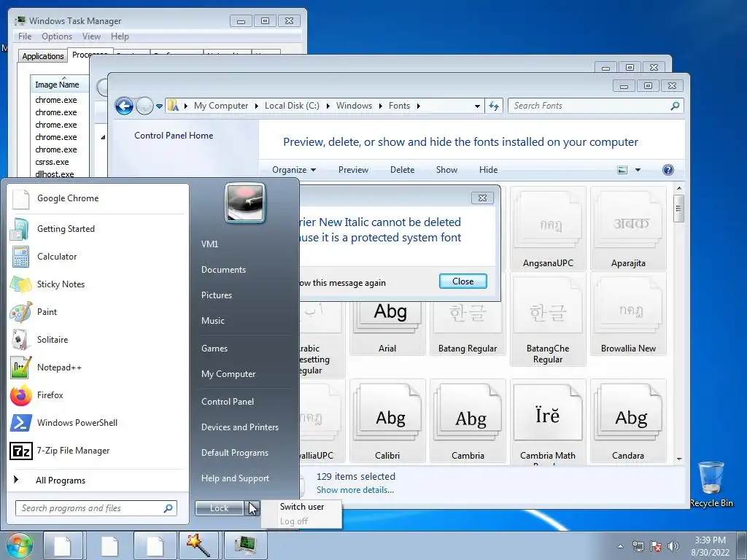Screen dimensions: 747x560
Task: Select the AngsanaUPC font
Action: (548, 228)
